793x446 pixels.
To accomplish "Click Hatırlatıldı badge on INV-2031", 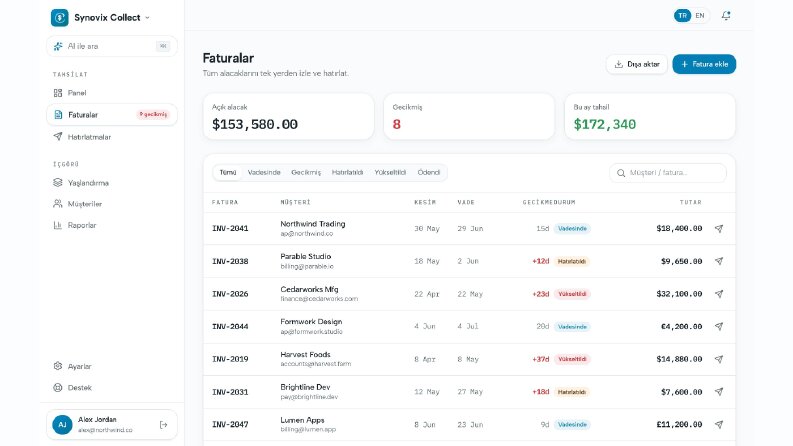I will coord(571,392).
